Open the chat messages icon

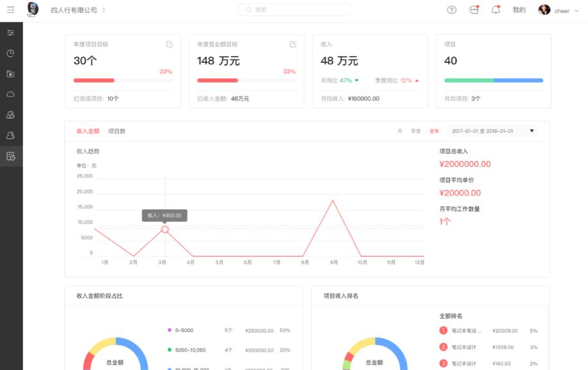point(474,10)
